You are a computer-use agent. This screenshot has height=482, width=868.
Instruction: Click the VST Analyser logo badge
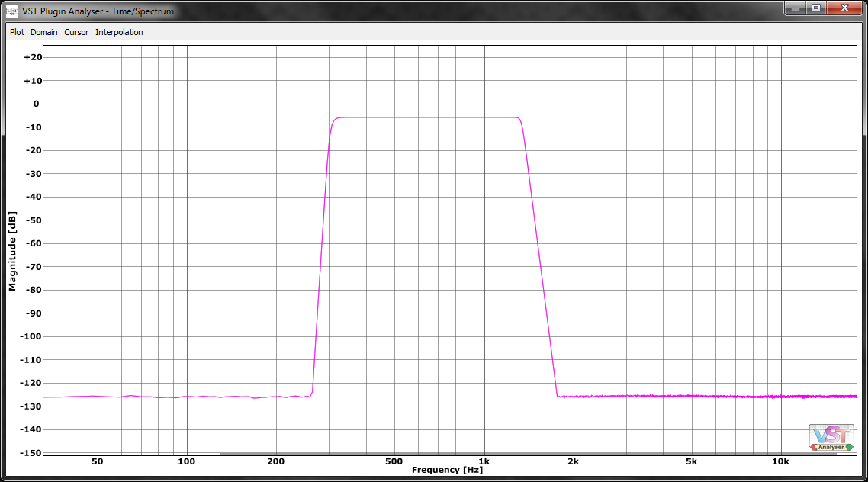[831, 438]
